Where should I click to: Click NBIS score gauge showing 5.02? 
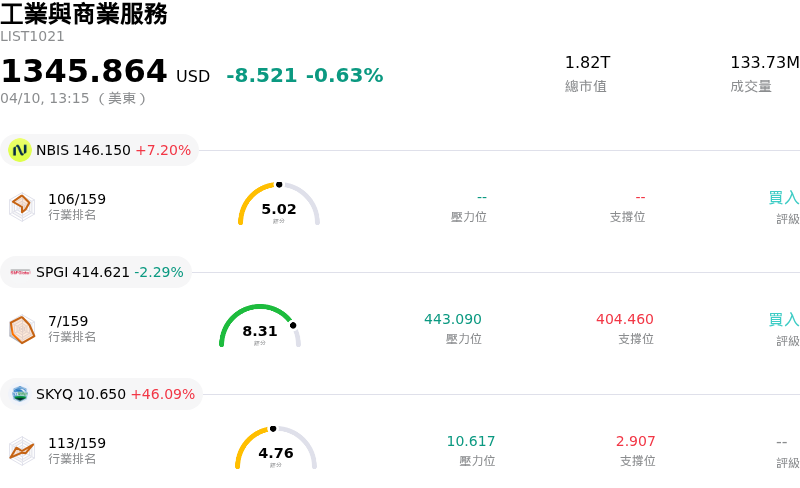coord(279,205)
